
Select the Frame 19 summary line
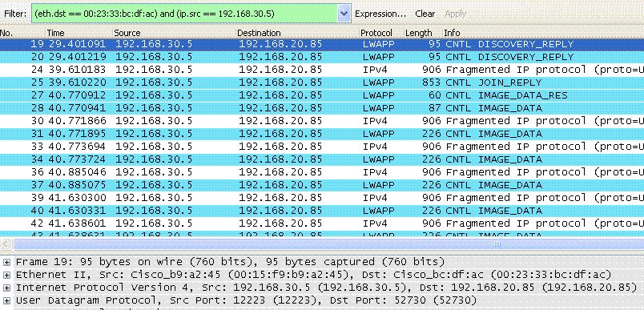click(230, 262)
